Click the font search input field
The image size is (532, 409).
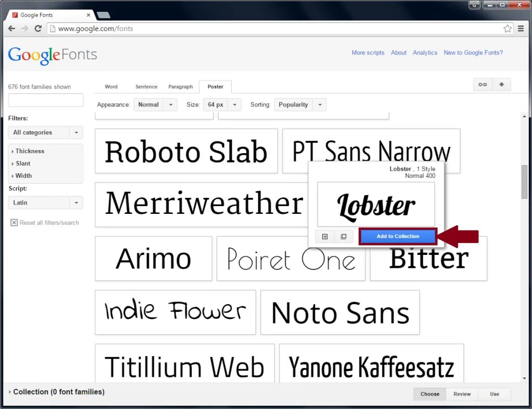(x=46, y=100)
